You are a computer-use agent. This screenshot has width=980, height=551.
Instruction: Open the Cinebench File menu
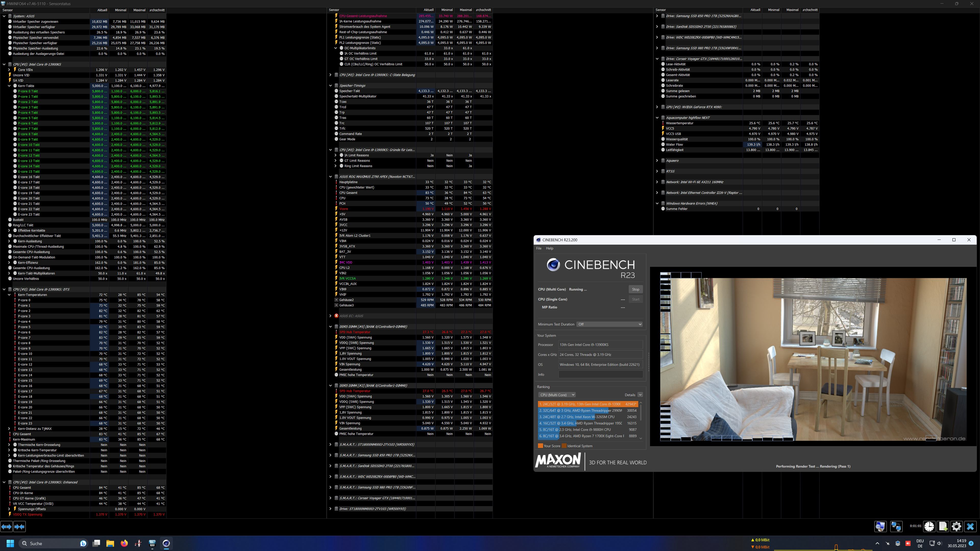click(x=539, y=248)
